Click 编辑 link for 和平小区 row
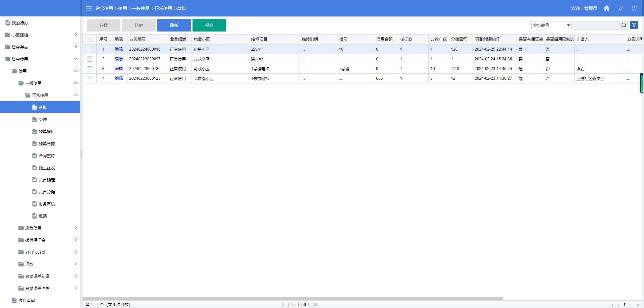Viewport: 644px width, 308px height. point(119,49)
